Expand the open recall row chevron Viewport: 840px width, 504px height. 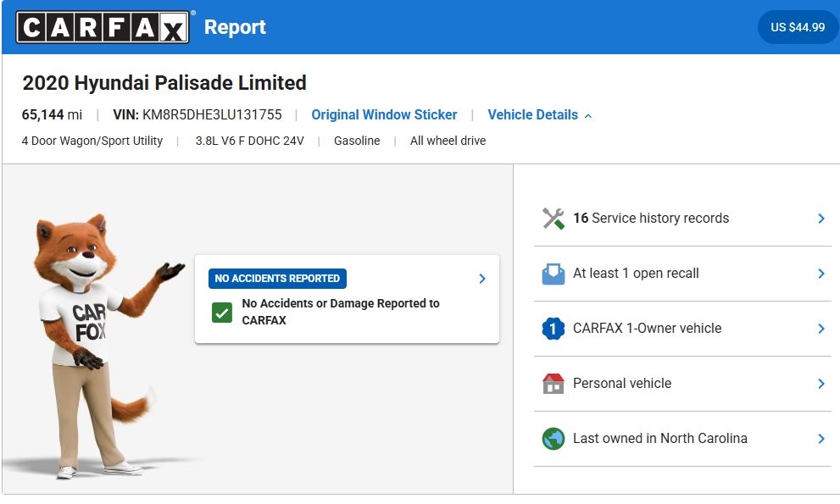pyautogui.click(x=821, y=274)
